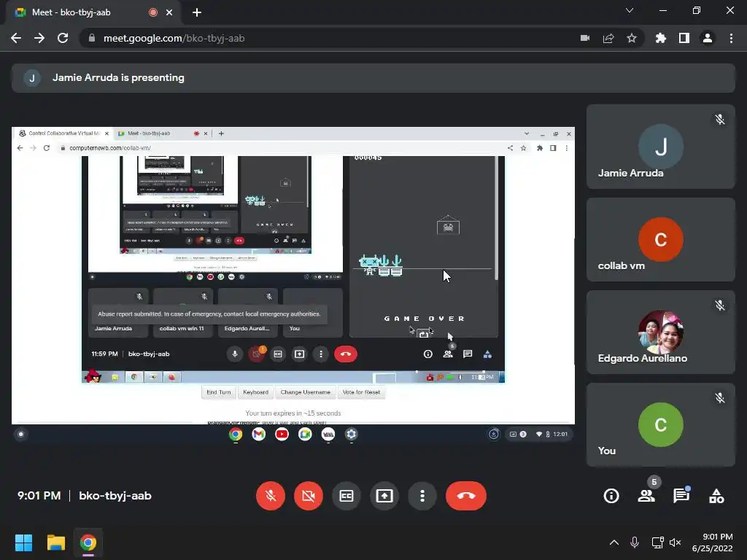The width and height of the screenshot is (747, 560).
Task: Click the You participant tile
Action: (661, 425)
